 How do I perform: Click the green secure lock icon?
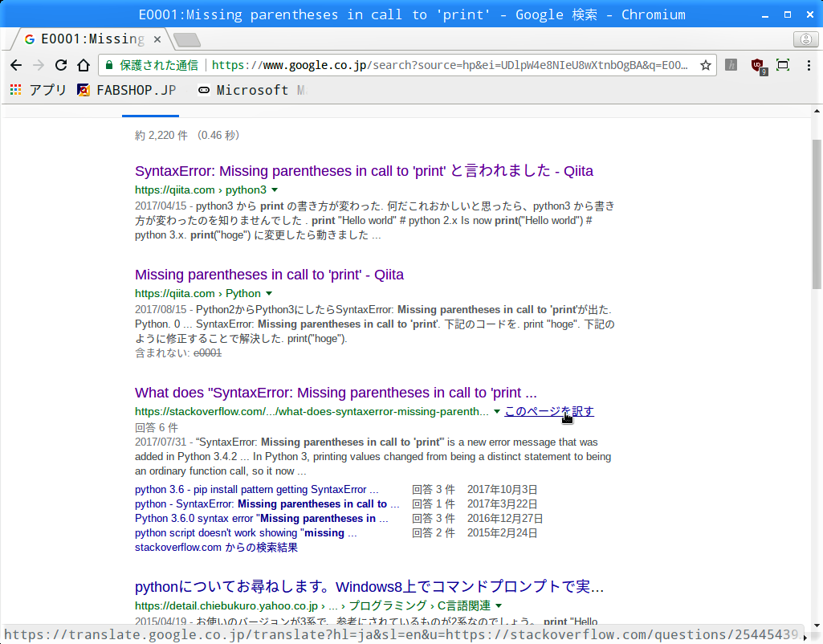109,65
